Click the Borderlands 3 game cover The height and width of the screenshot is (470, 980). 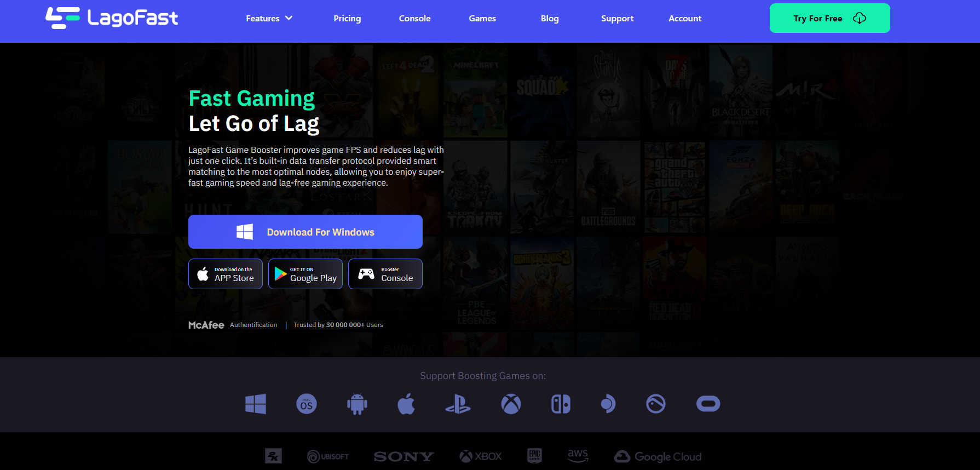coord(541,283)
